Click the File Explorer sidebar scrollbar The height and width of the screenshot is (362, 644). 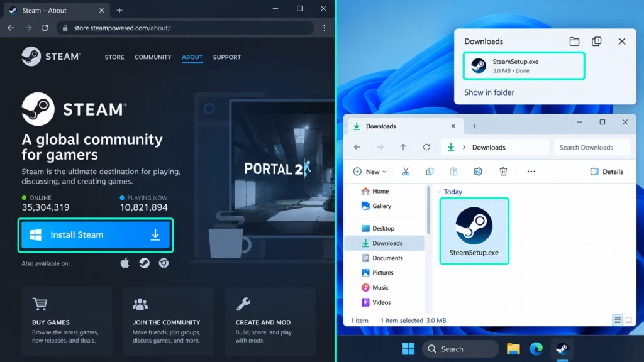(x=428, y=210)
